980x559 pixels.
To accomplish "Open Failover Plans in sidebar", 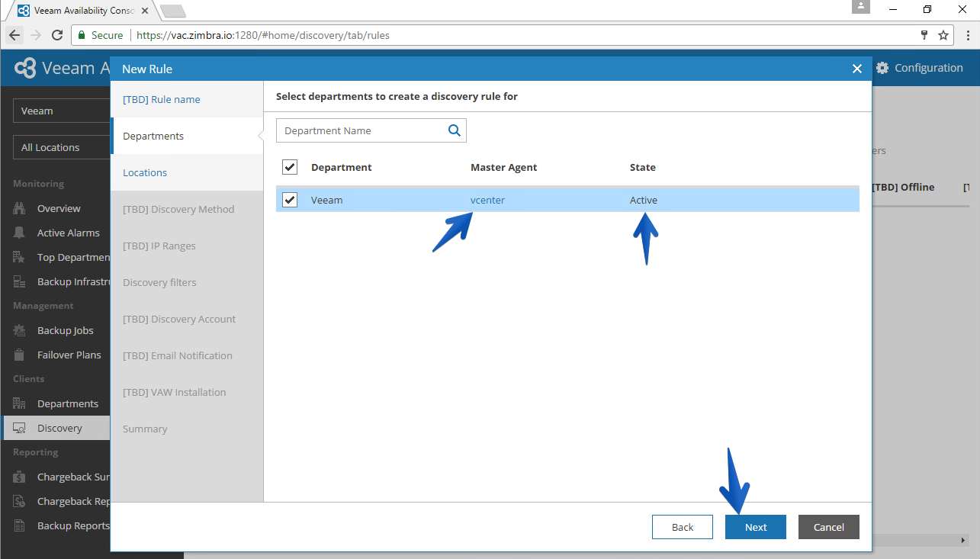I will (69, 355).
